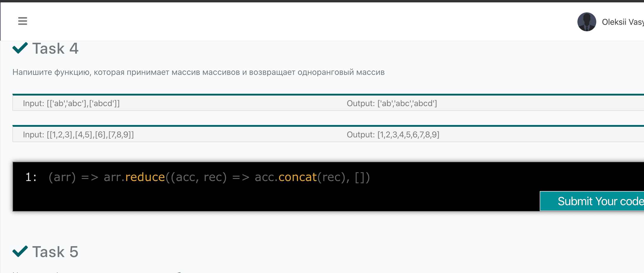The image size is (644, 273).
Task: Click the Russian task description text
Action: click(x=198, y=72)
